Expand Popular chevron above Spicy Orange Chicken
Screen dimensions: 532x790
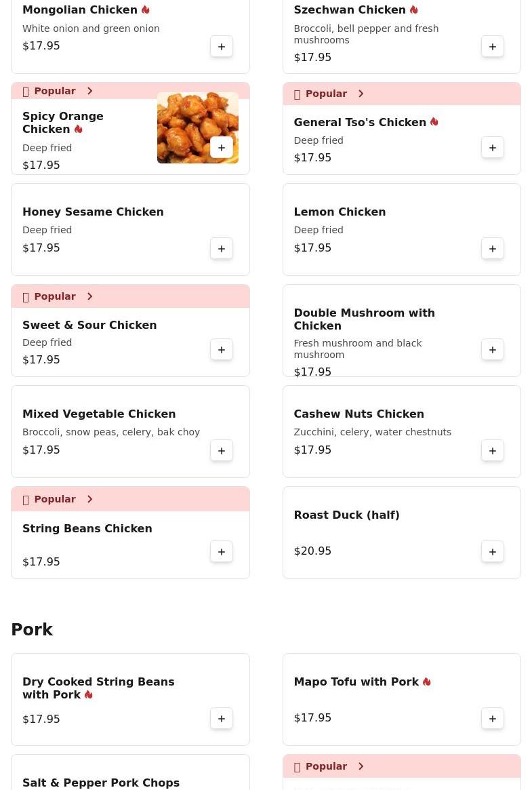(89, 91)
